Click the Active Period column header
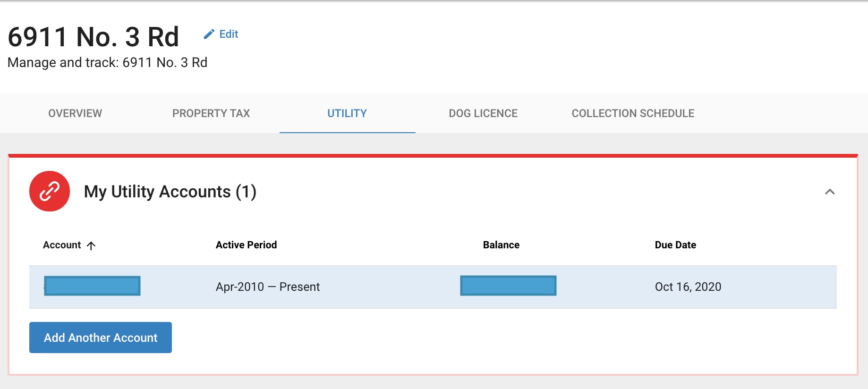Screen dimensions: 868x389 (x=246, y=245)
